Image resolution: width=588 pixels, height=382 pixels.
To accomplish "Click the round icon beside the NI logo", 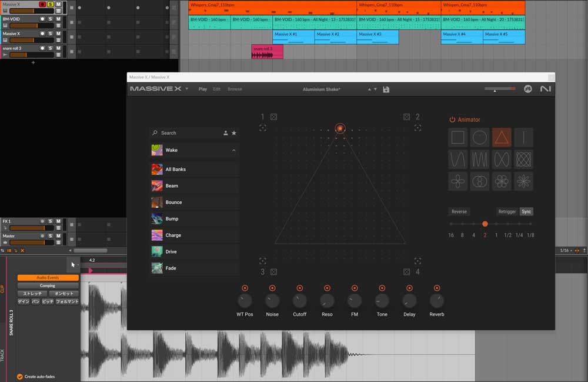I will coord(527,89).
